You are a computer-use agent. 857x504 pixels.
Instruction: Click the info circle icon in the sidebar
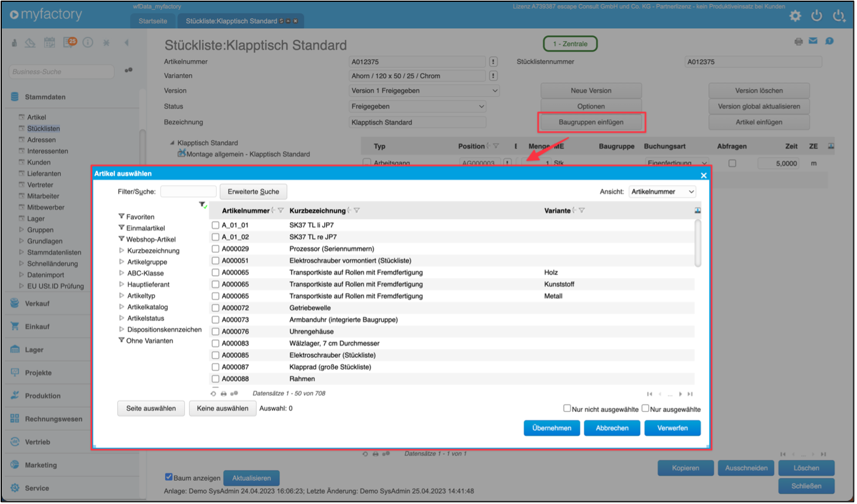pyautogui.click(x=87, y=43)
